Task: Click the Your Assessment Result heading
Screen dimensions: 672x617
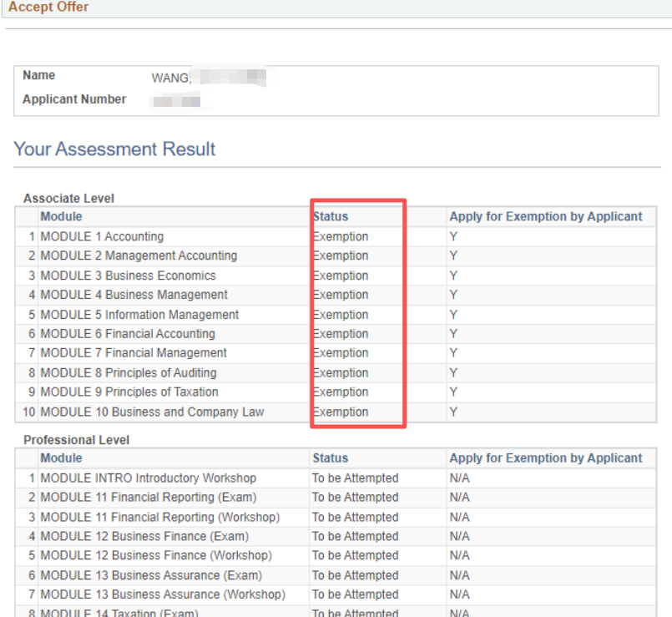Action: coord(114,149)
